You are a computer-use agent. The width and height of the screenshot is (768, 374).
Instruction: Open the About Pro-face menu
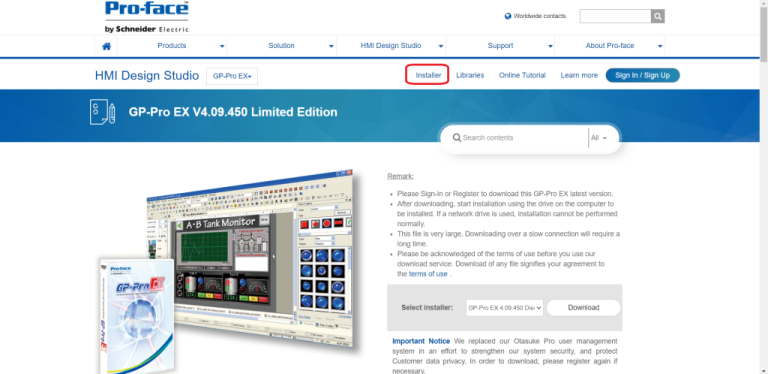(x=610, y=46)
